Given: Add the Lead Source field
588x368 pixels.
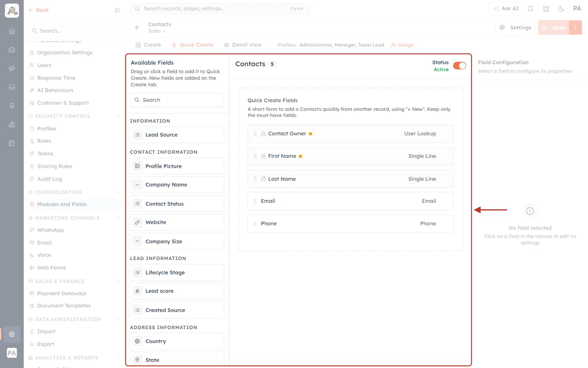Looking at the screenshot, I should tap(177, 135).
